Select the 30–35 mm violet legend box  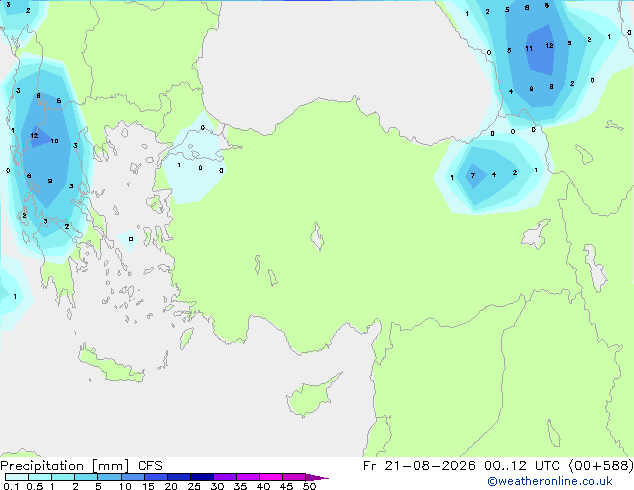click(225, 477)
